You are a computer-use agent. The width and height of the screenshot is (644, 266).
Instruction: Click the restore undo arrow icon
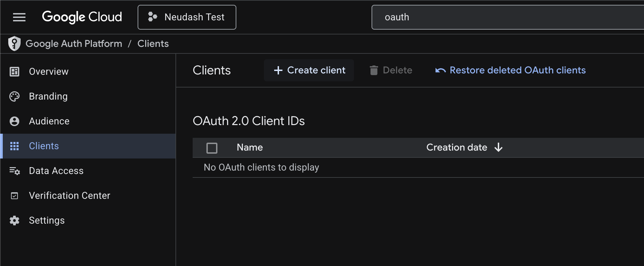(x=441, y=70)
